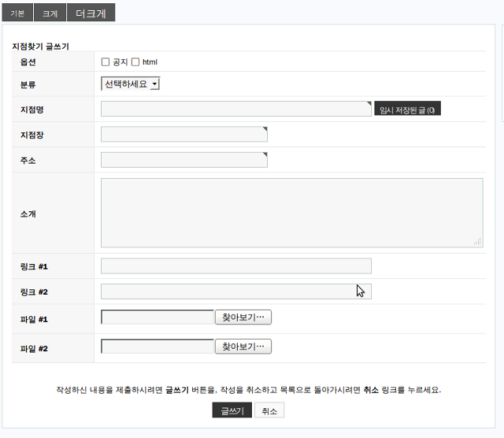Enable the 공지 checkbox
Image resolution: width=504 pixels, height=438 pixels.
[106, 62]
